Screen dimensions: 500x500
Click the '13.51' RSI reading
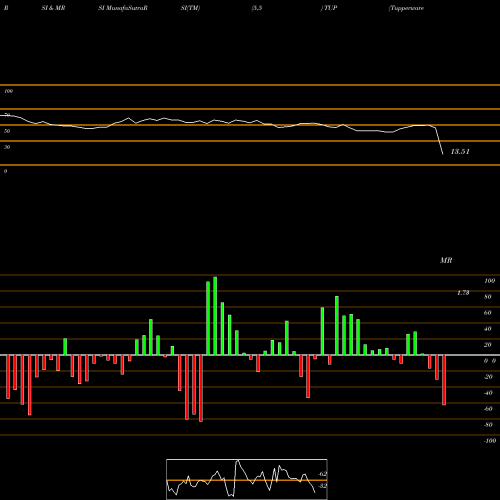(x=460, y=152)
